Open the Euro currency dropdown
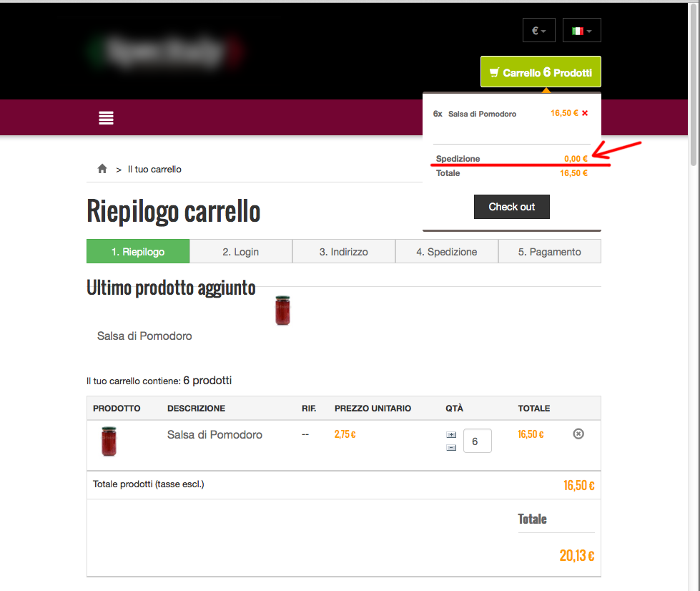The width and height of the screenshot is (700, 591). [539, 30]
